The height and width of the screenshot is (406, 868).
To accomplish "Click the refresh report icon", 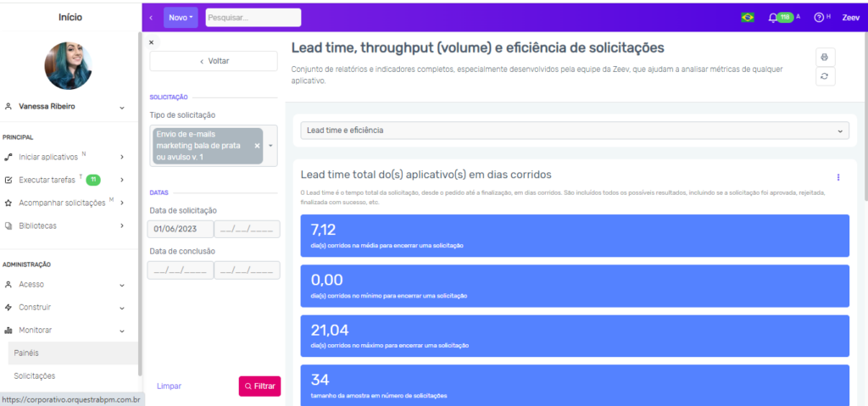I will 826,76.
